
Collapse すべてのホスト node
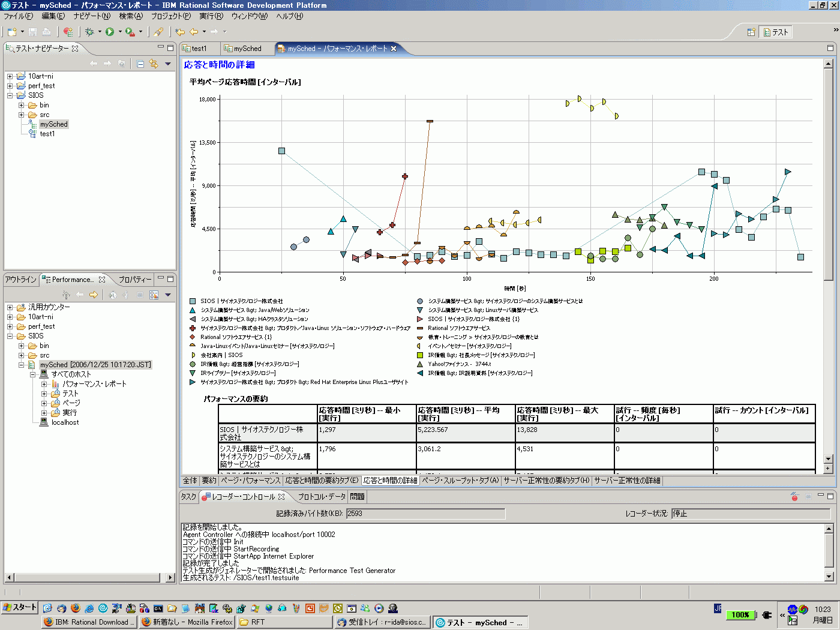coord(33,374)
